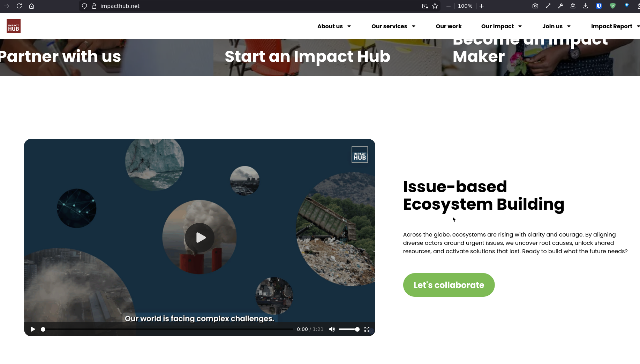The width and height of the screenshot is (640, 364).
Task: Click the video volume slider
Action: click(x=348, y=329)
